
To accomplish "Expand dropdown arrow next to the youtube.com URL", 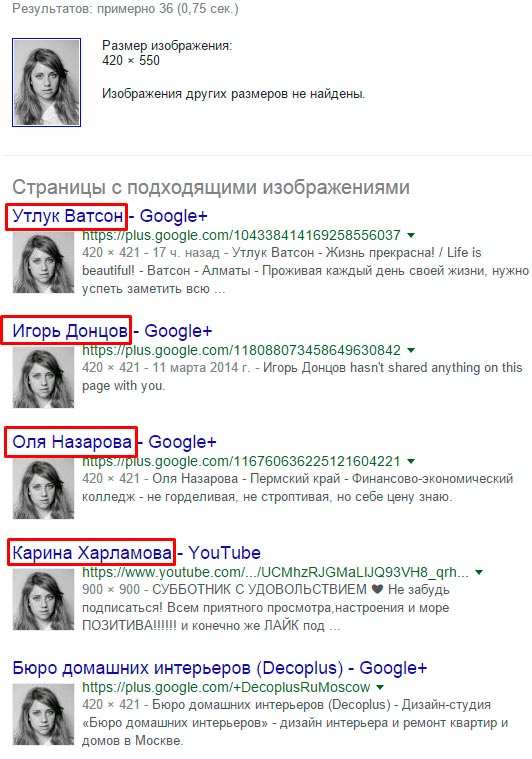I will pos(479,572).
